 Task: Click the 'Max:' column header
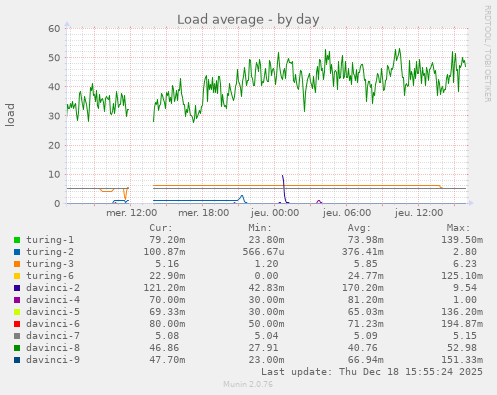(458, 228)
